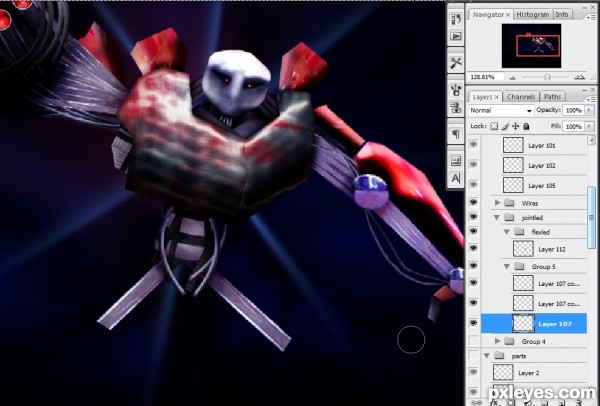Toggle visibility of Group 5
This screenshot has width=600, height=406.
click(x=473, y=266)
